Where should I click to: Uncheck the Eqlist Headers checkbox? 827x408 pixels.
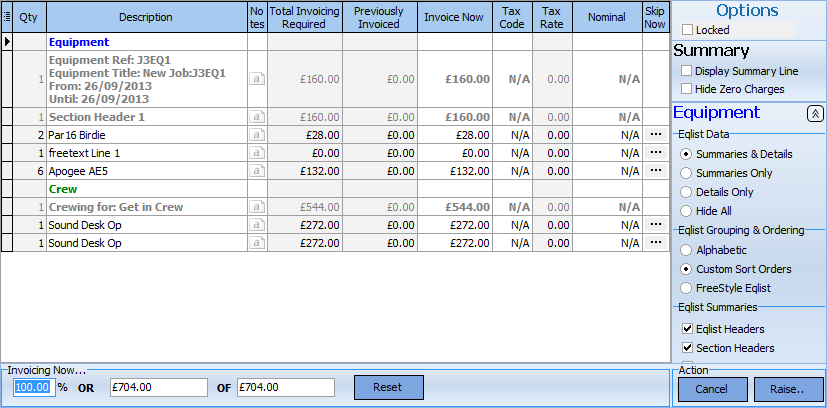pyautogui.click(x=687, y=329)
